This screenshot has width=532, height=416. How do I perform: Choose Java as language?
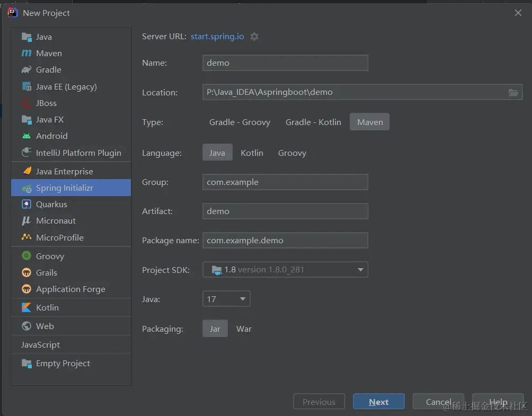[x=217, y=153]
